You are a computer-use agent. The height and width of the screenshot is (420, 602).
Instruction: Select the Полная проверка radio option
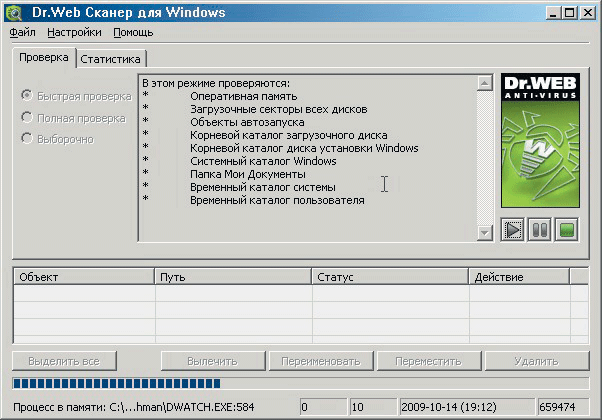(27, 118)
